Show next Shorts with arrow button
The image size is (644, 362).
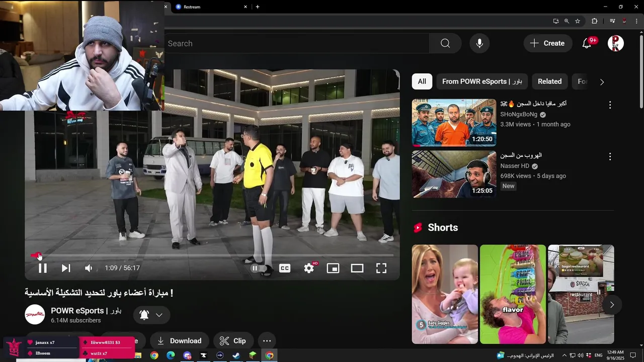tap(612, 305)
